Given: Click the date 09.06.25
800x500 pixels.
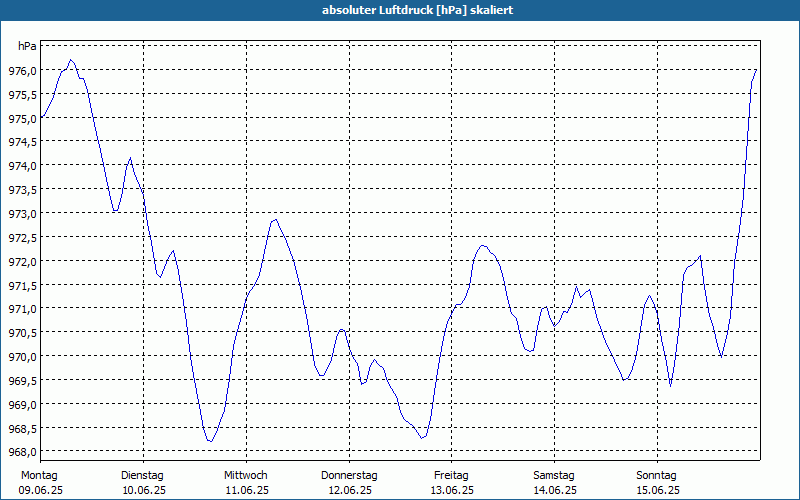Looking at the screenshot, I should [x=41, y=490].
